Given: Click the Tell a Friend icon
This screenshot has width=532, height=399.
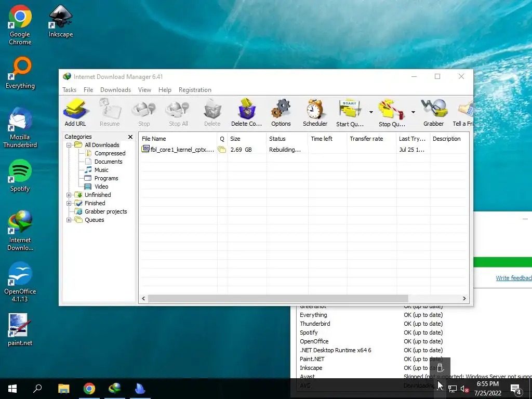Looking at the screenshot, I should click(463, 113).
